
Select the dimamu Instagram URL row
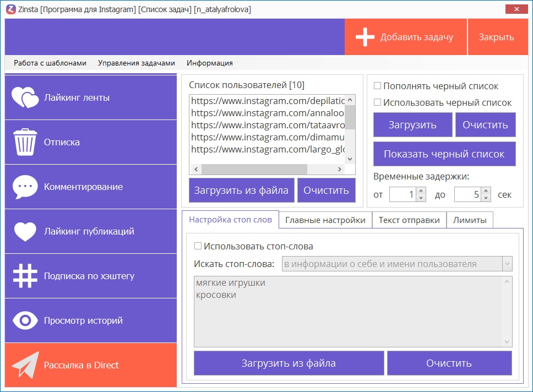coord(268,137)
